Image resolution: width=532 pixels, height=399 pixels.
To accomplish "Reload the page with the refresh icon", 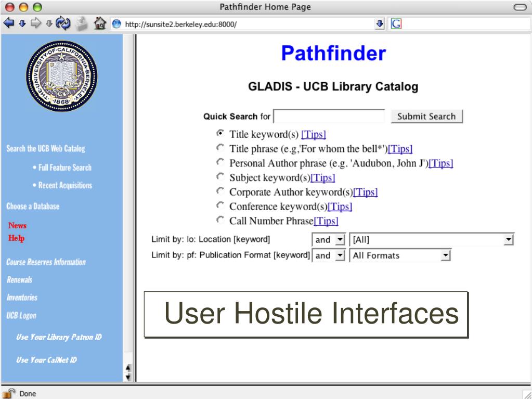I will click(x=63, y=23).
